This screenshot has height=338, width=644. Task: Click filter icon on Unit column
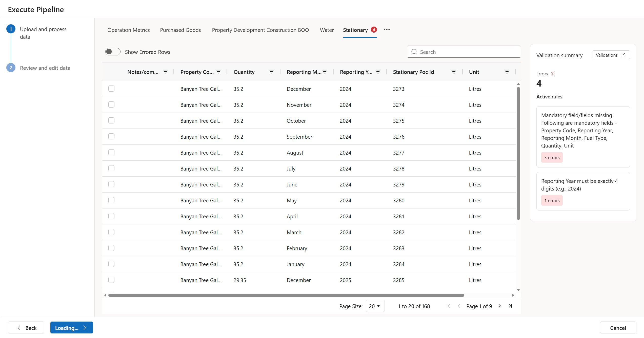507,72
